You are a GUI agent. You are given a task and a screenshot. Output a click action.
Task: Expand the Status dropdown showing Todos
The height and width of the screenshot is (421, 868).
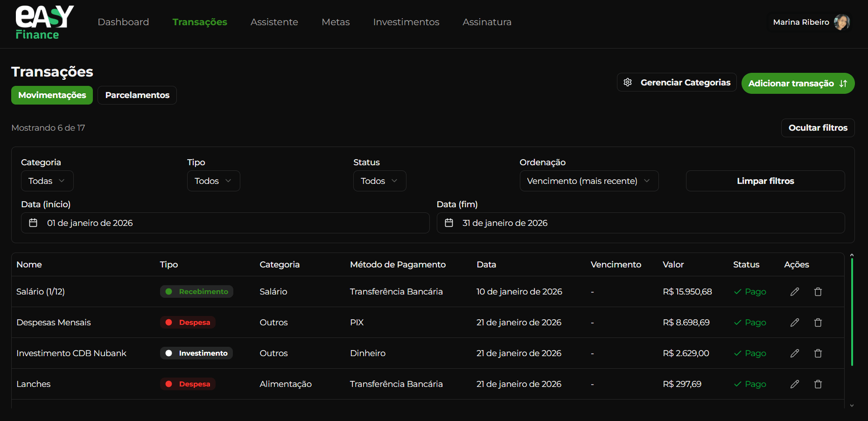379,181
